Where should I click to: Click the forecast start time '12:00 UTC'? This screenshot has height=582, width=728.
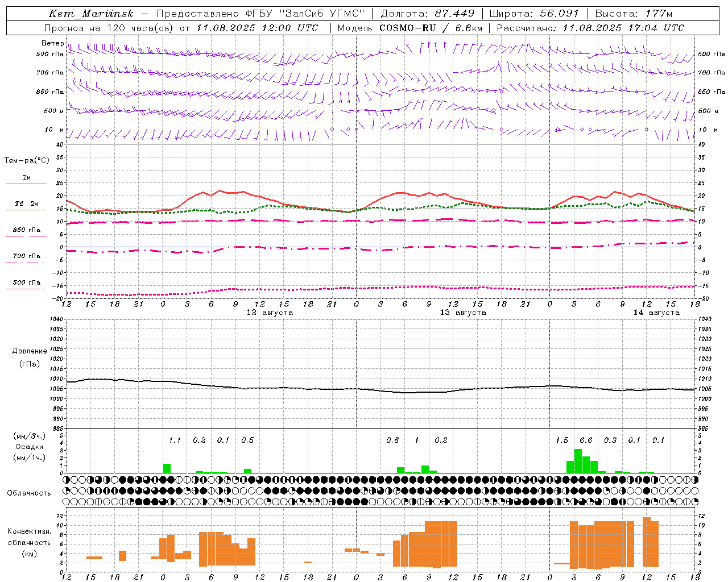coord(290,28)
